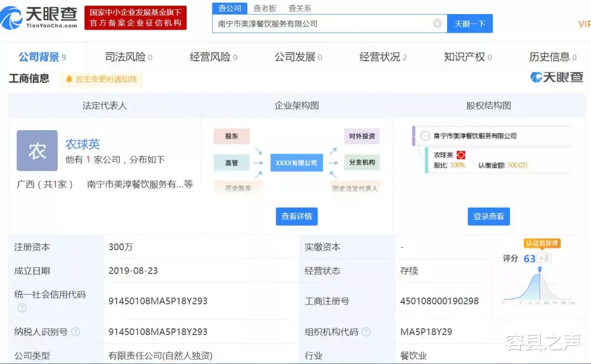Click the 登录查看 button
The height and width of the screenshot is (364, 591).
pos(489,216)
